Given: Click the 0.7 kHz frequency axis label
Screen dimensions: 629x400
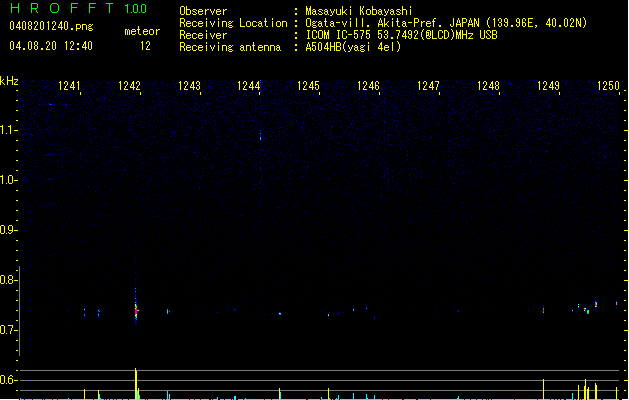Looking at the screenshot, I should click(8, 330).
